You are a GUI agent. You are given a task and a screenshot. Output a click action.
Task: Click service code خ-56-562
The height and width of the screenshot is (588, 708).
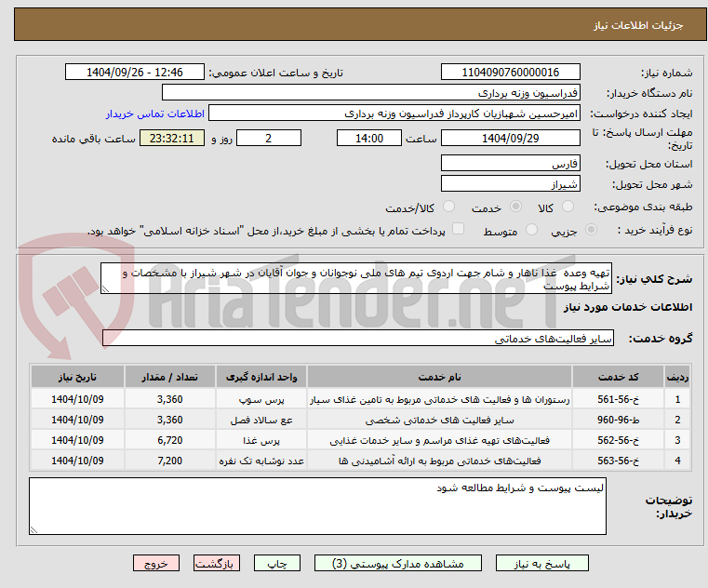[618, 440]
